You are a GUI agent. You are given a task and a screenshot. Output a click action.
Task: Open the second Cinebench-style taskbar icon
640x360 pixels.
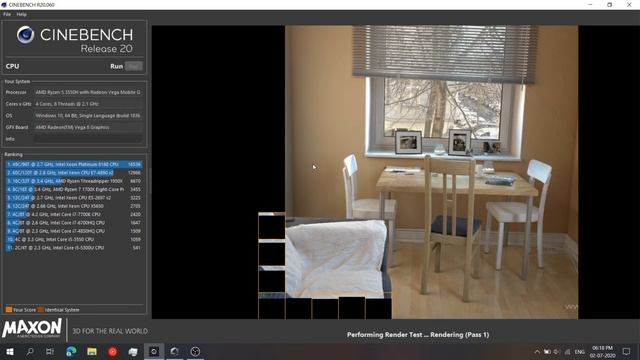pos(174,351)
